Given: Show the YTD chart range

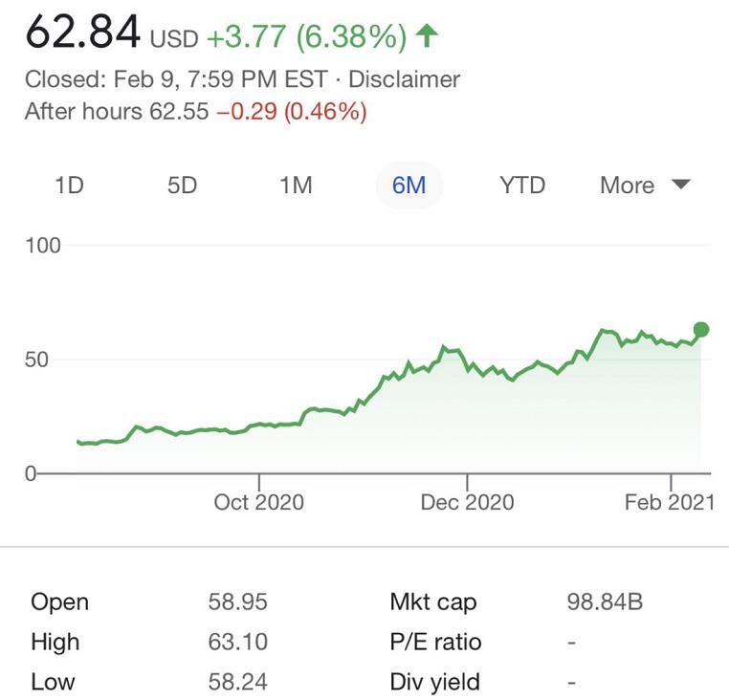Looking at the screenshot, I should coord(522,185).
